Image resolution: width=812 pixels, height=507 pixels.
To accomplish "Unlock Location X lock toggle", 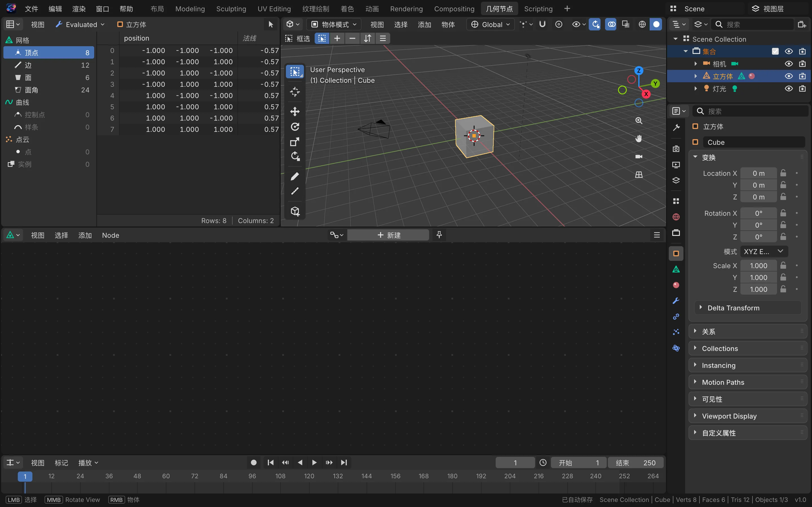I will point(783,173).
